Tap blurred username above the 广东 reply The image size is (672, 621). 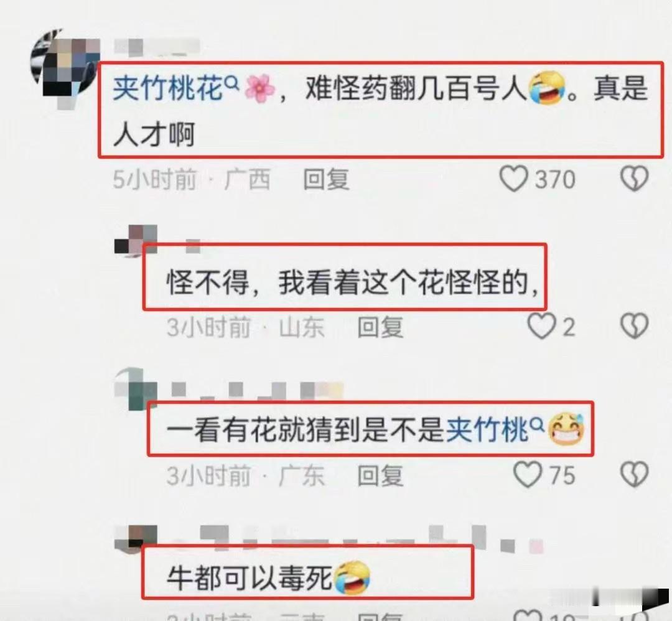257,390
